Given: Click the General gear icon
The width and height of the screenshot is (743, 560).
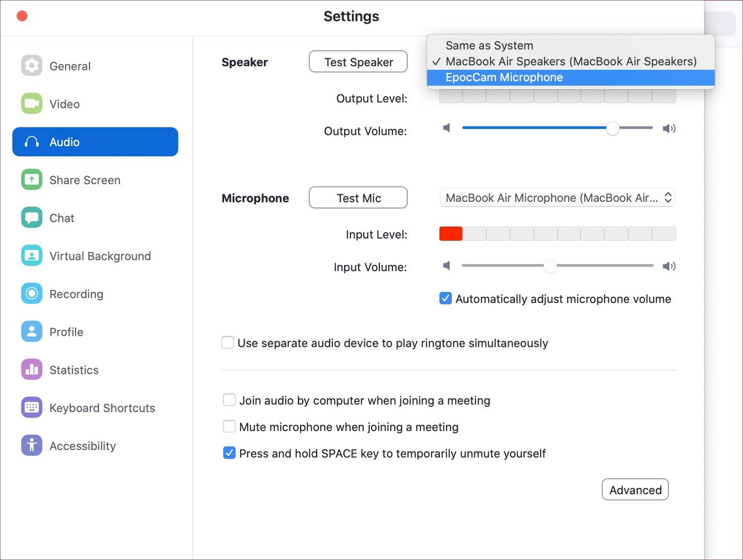Looking at the screenshot, I should coord(31,66).
